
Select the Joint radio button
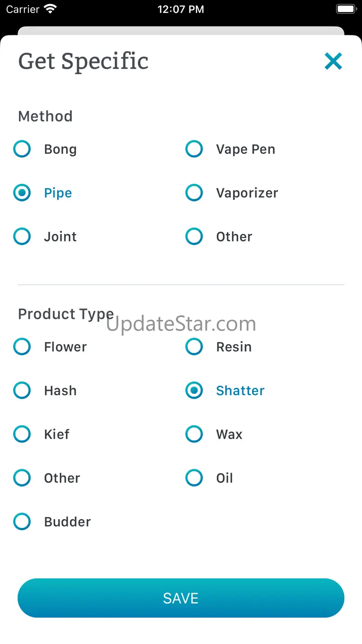22,237
